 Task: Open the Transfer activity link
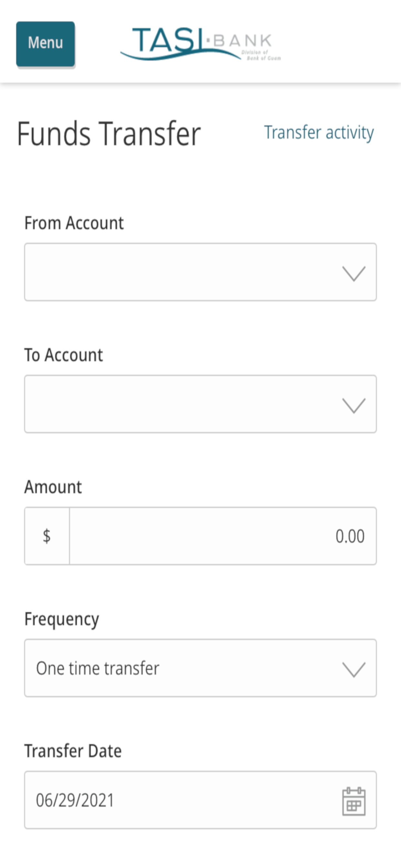319,132
